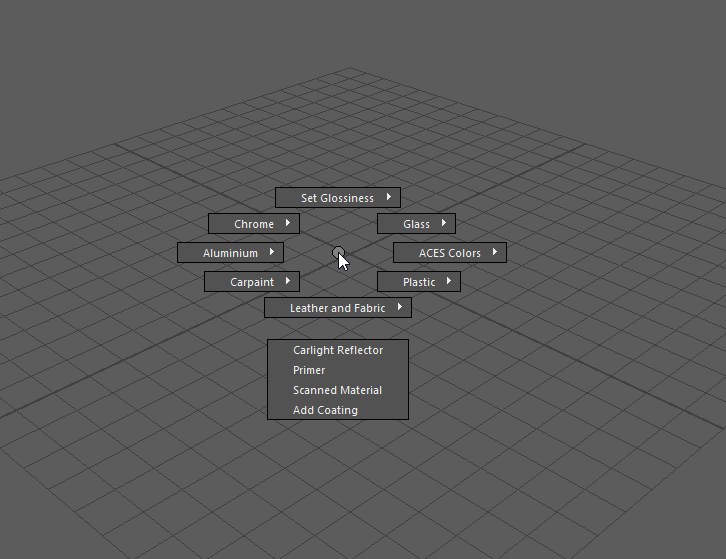Open the Set Glossiness submenu
The image size is (726, 559).
(x=338, y=198)
